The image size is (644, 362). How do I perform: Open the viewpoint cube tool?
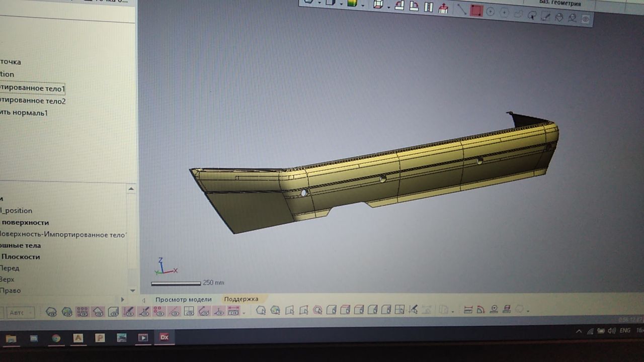point(378,5)
